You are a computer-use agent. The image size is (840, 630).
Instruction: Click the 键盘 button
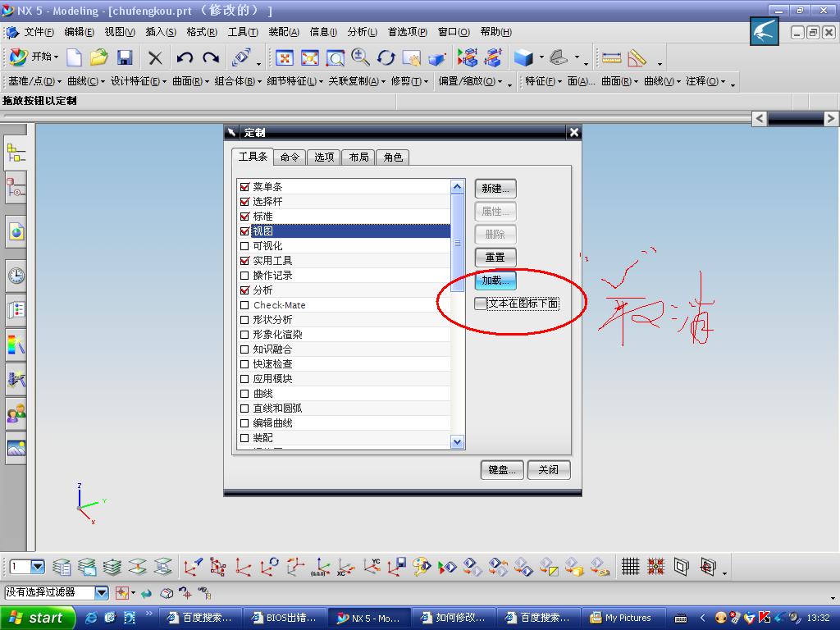pyautogui.click(x=502, y=470)
